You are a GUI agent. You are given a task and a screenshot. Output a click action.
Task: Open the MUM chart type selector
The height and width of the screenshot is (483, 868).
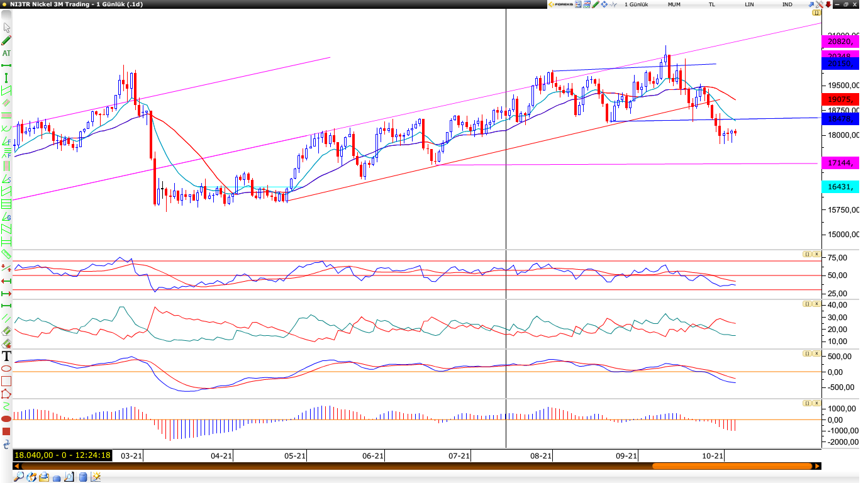674,4
